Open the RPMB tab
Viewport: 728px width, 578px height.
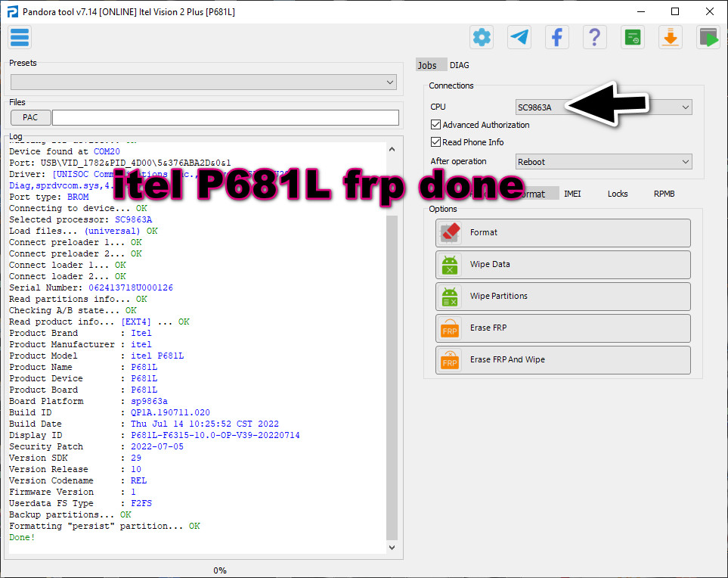pyautogui.click(x=664, y=194)
